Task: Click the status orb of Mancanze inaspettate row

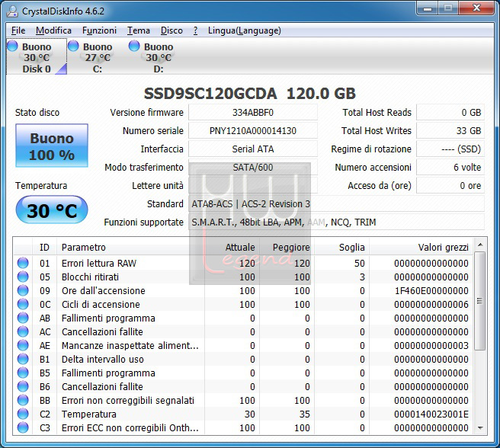Action: click(x=23, y=345)
